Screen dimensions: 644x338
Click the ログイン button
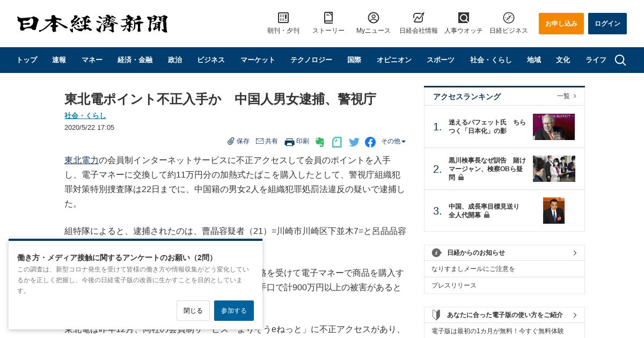(608, 24)
